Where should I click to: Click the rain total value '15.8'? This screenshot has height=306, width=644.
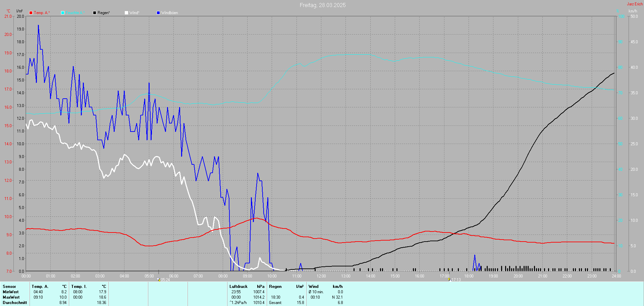(x=301, y=303)
